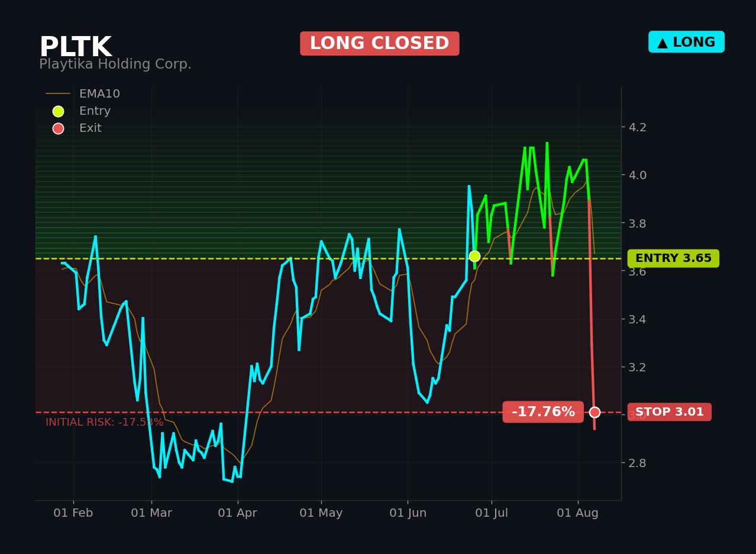
Task: Click the 3.2 price axis value
Action: tap(637, 367)
